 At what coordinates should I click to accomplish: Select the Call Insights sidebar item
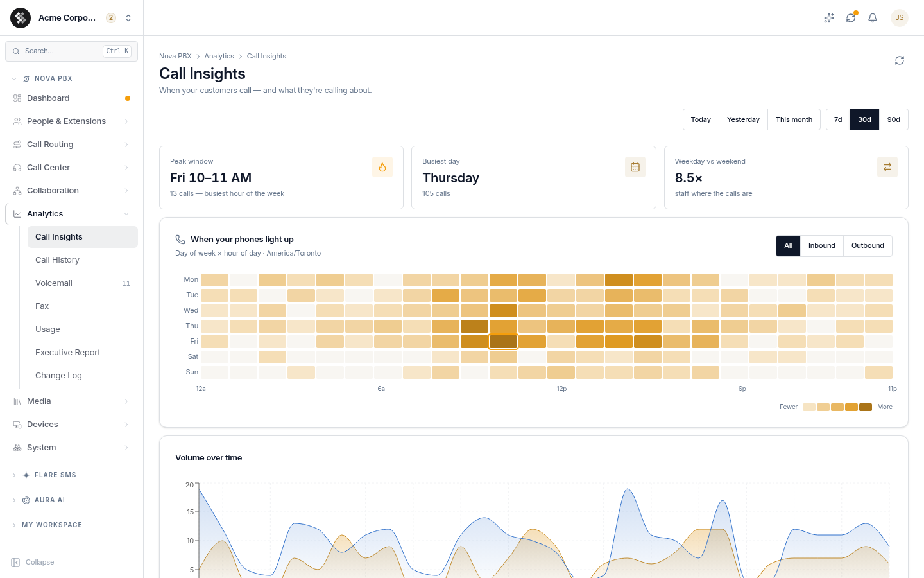83,237
